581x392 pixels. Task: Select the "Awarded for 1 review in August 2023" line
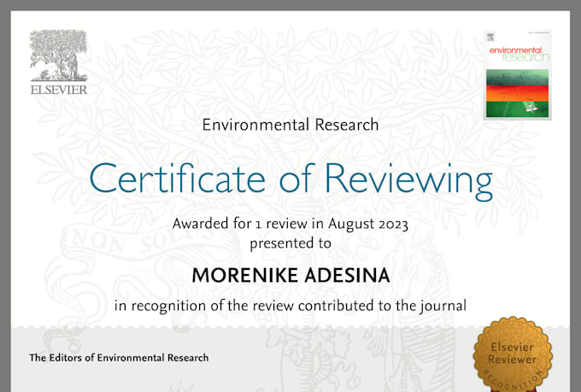coord(290,224)
